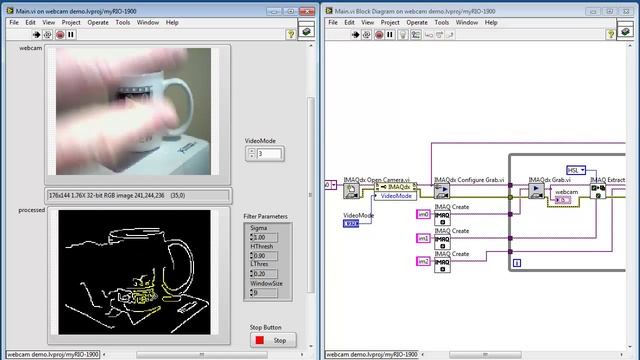Pause execution in Block Diagram toolbar
This screenshot has height=360, width=640.
pos(390,35)
